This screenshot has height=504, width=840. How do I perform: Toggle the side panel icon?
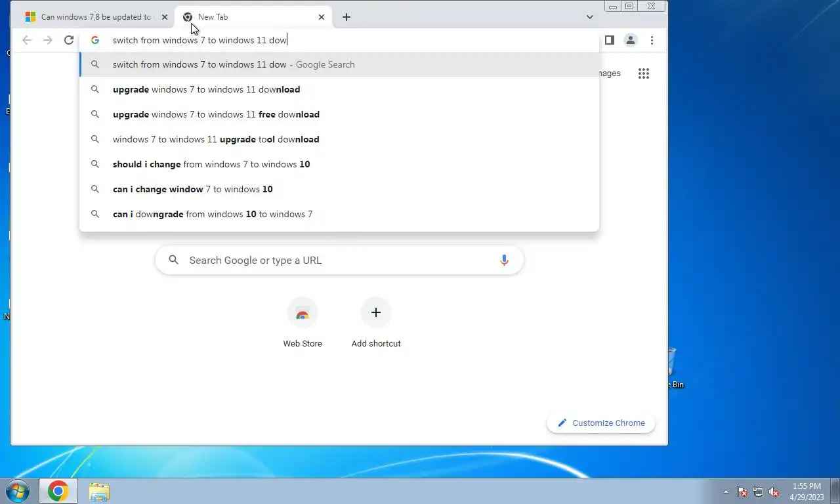(x=610, y=40)
